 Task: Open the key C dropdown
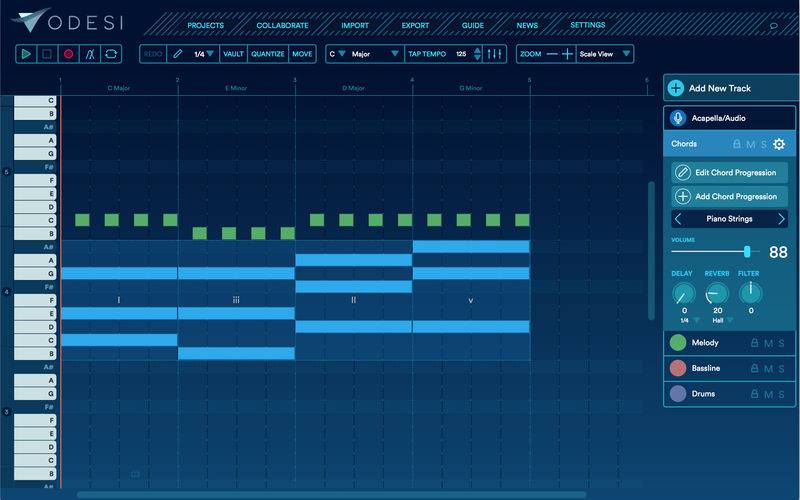pyautogui.click(x=337, y=54)
